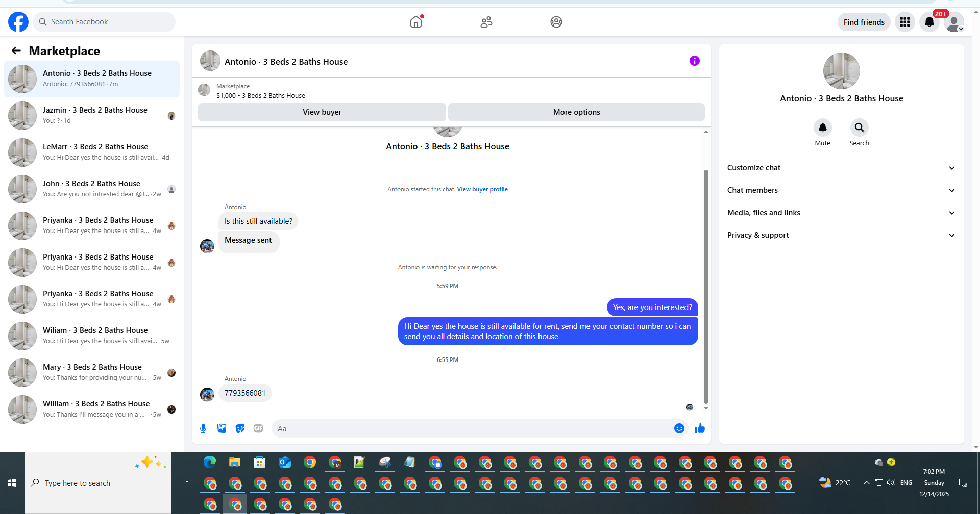Open John conversation in chat list
This screenshot has width=980, height=514.
coord(92,189)
